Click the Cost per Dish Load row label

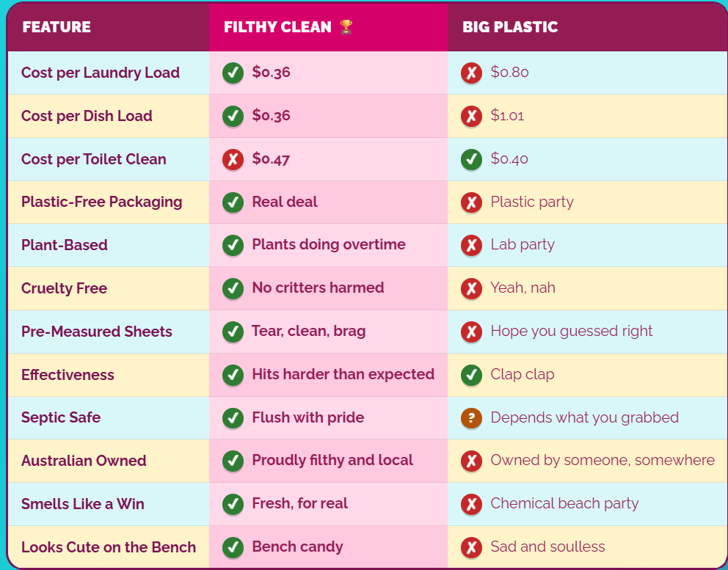pyautogui.click(x=87, y=116)
